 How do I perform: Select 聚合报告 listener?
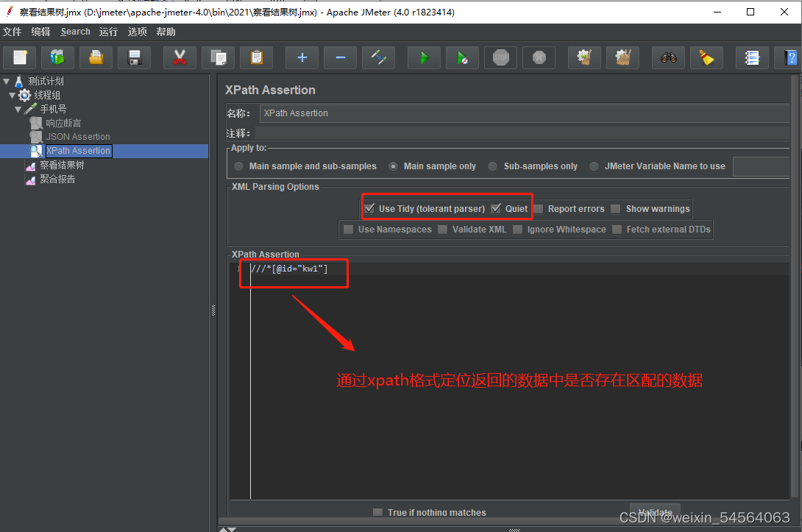[57, 179]
